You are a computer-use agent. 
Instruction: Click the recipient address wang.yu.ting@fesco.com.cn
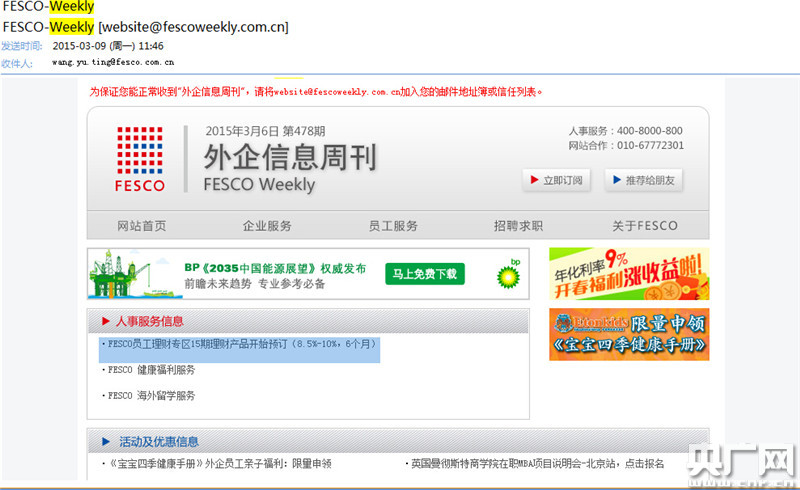[113, 63]
